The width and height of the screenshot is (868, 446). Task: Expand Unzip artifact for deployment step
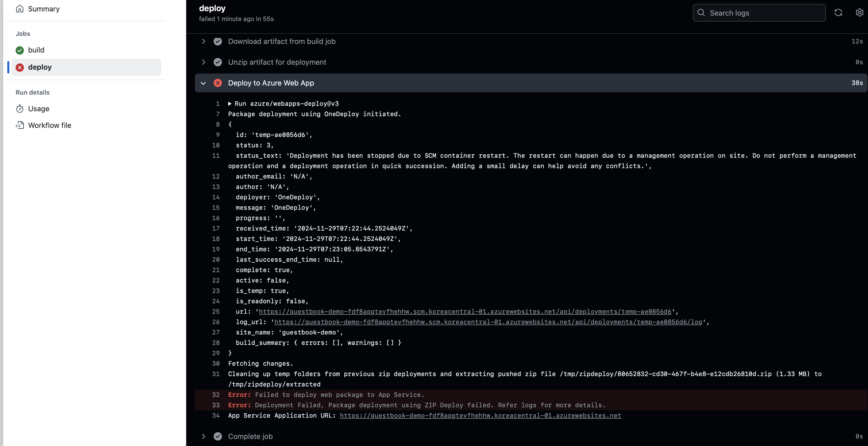click(203, 62)
